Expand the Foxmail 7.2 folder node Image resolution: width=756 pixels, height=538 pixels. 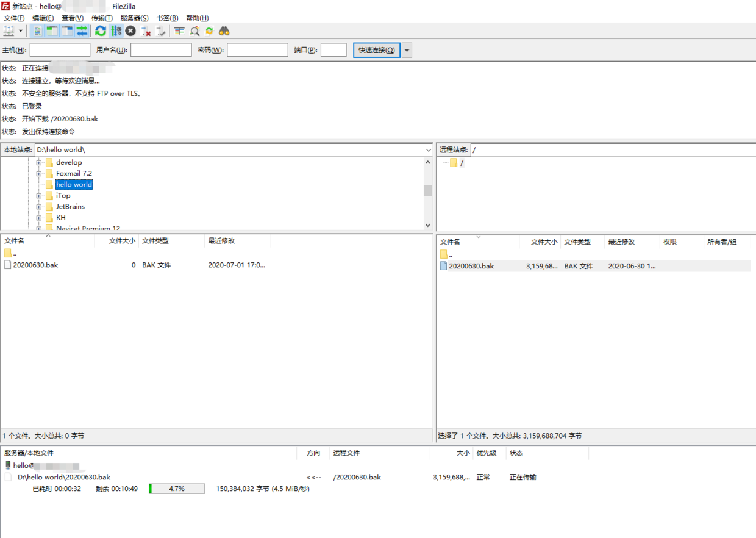pyautogui.click(x=39, y=174)
